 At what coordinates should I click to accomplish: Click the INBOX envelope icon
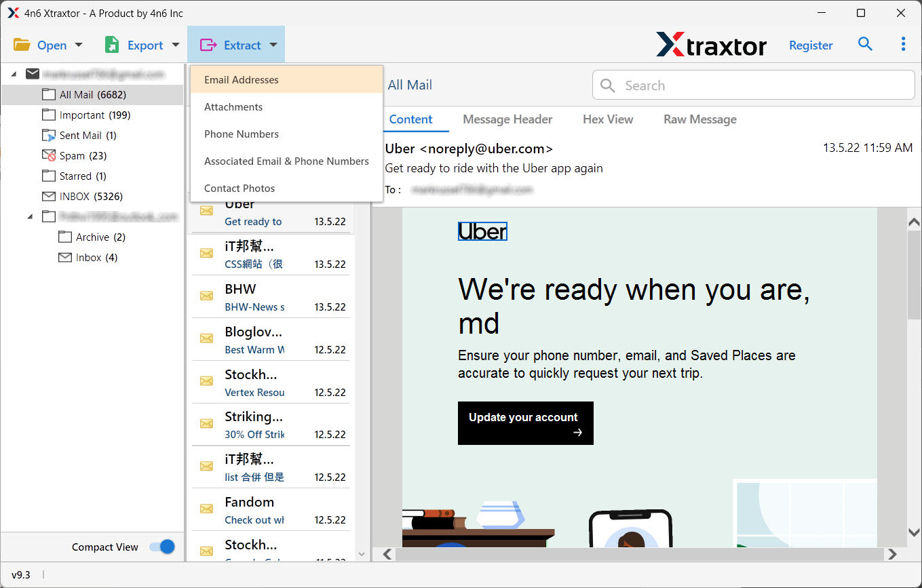point(48,197)
